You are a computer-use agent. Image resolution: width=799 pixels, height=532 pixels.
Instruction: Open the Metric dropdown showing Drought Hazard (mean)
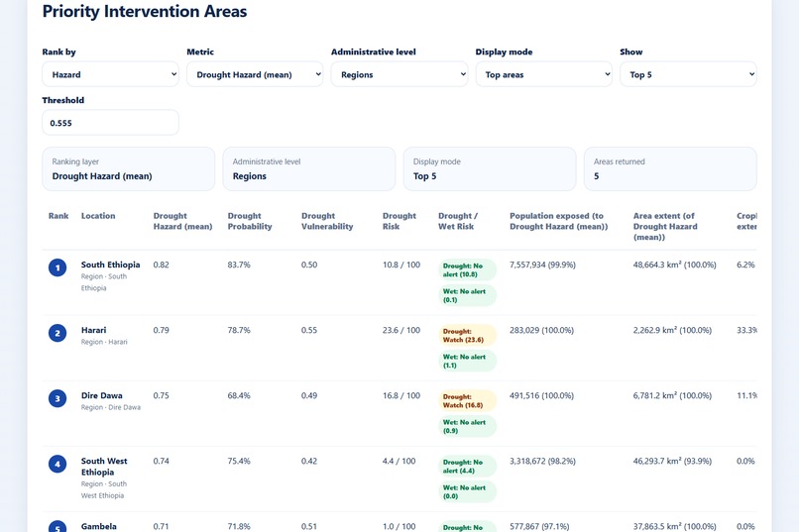point(255,74)
